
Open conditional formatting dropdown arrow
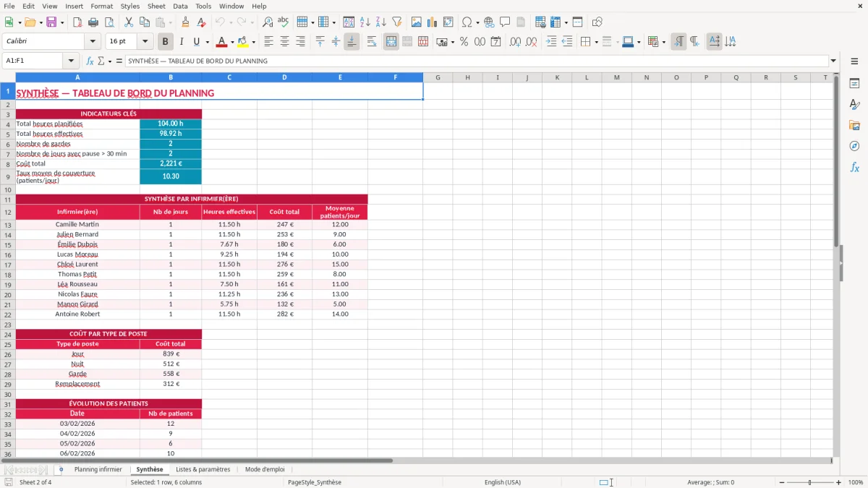coord(663,42)
